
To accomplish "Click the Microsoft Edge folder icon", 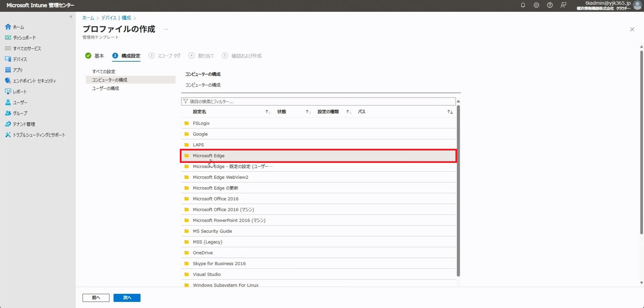I will 187,156.
